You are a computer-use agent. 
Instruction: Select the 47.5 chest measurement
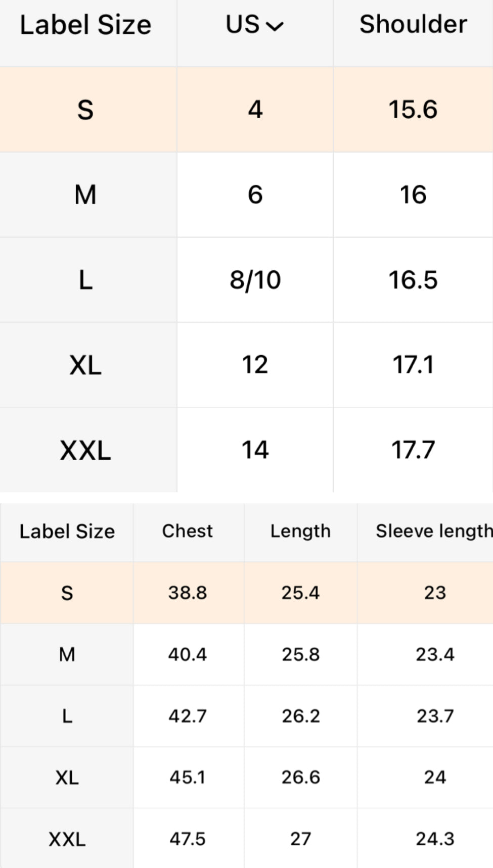click(x=188, y=839)
